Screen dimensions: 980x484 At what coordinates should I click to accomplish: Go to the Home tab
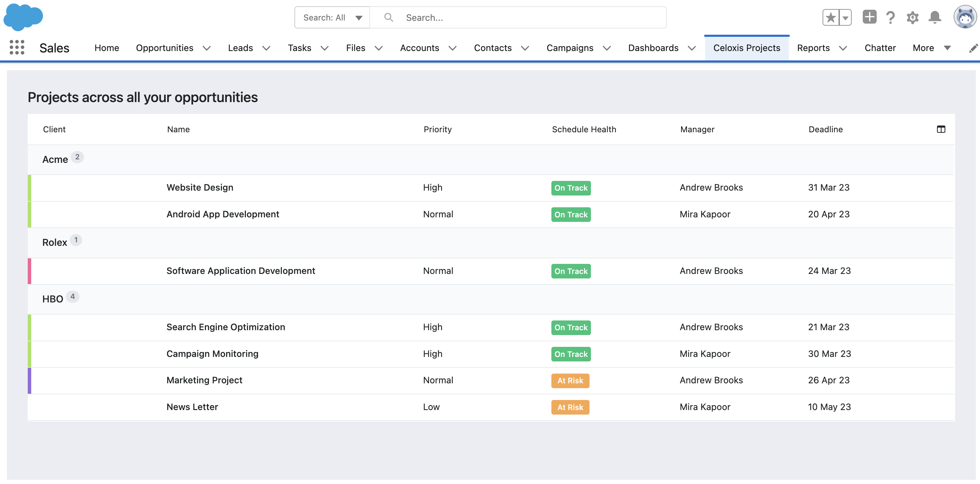106,48
